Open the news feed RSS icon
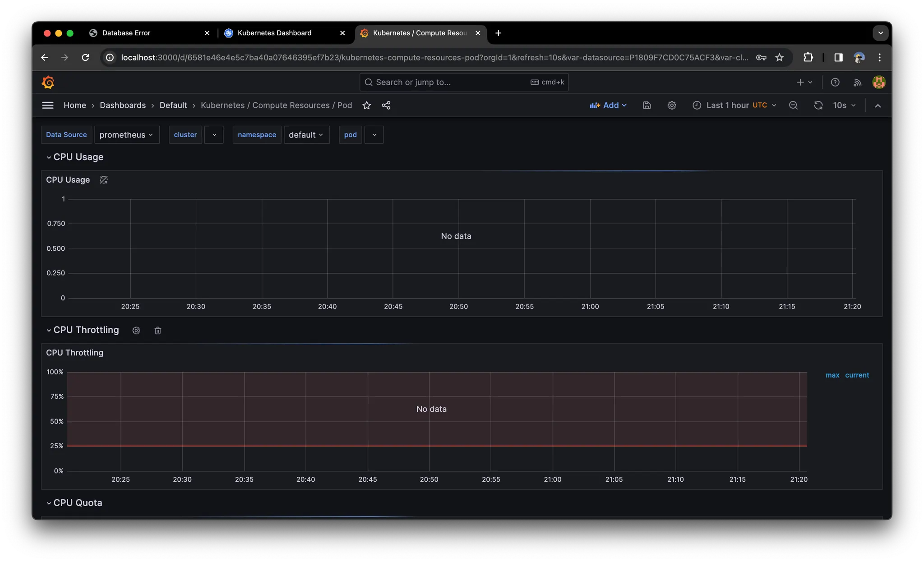The image size is (924, 562). pos(857,82)
